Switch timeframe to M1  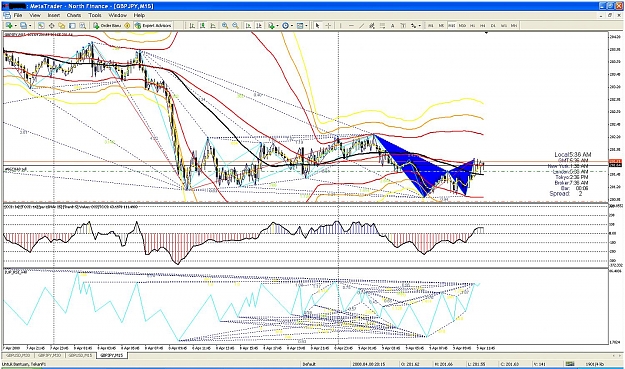coord(430,26)
